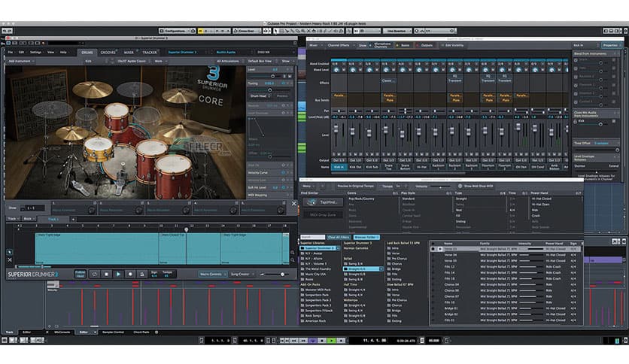Screen dimensions: 629x364
Task: Select Pop/Rock/Country genre filter
Action: (361, 199)
